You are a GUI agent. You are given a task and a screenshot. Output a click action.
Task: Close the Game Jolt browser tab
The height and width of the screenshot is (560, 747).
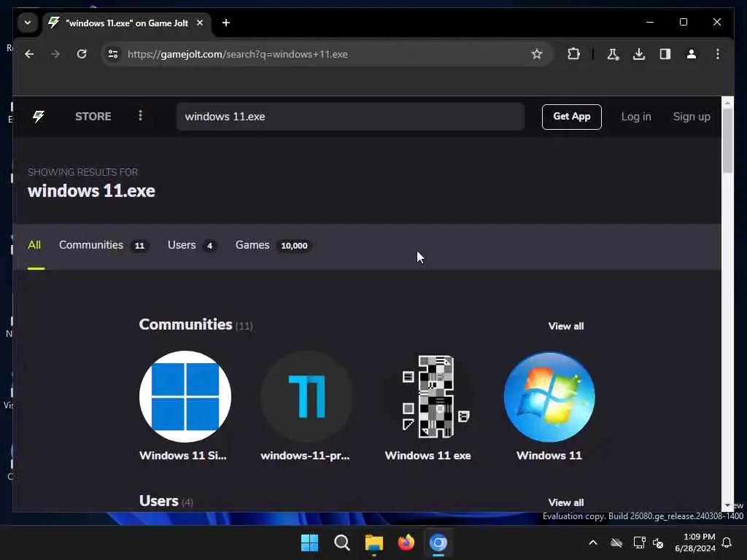[200, 23]
